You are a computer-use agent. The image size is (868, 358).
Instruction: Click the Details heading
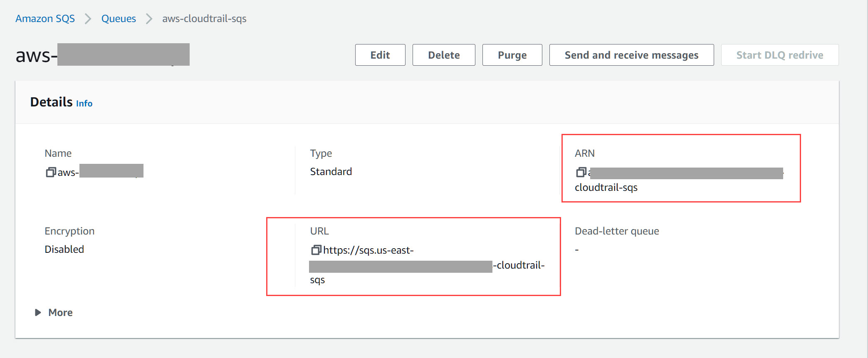[52, 102]
